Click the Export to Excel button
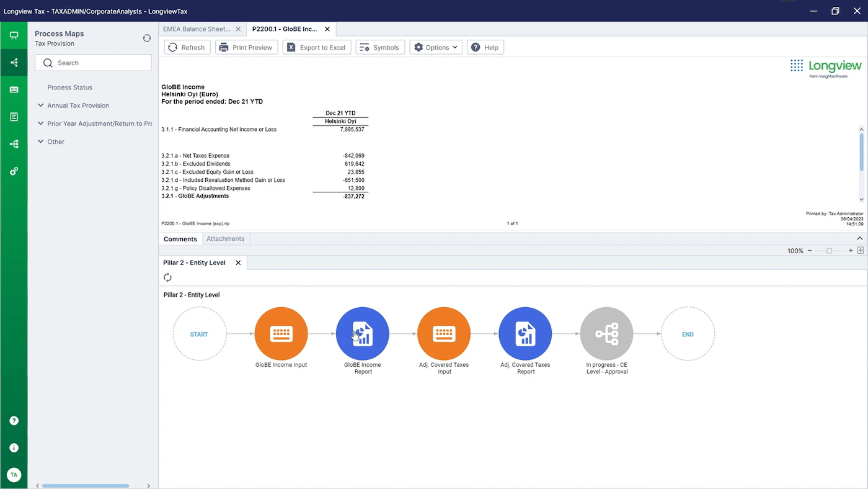Viewport: 868px width, 489px height. coord(316,47)
